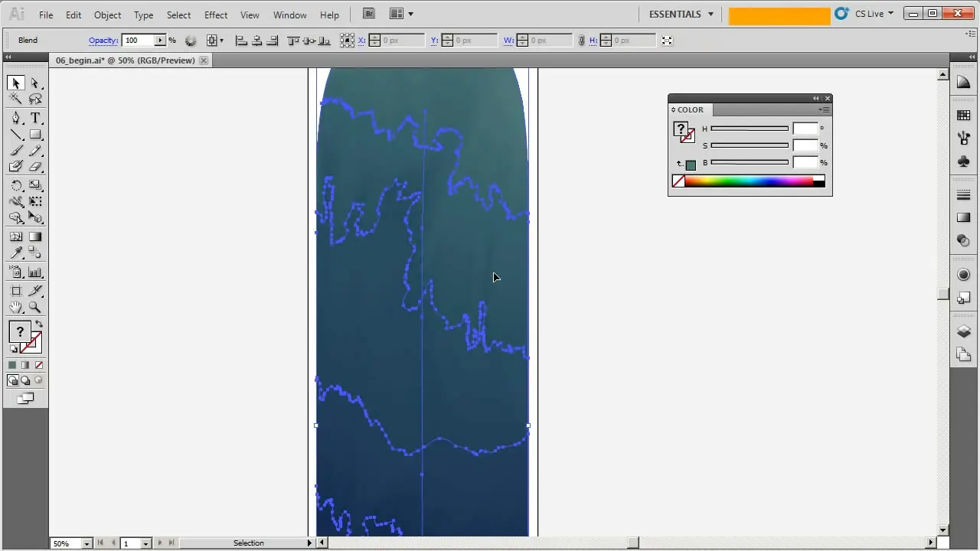Select the Eraser tool
The width and height of the screenshot is (980, 551).
pos(35,167)
